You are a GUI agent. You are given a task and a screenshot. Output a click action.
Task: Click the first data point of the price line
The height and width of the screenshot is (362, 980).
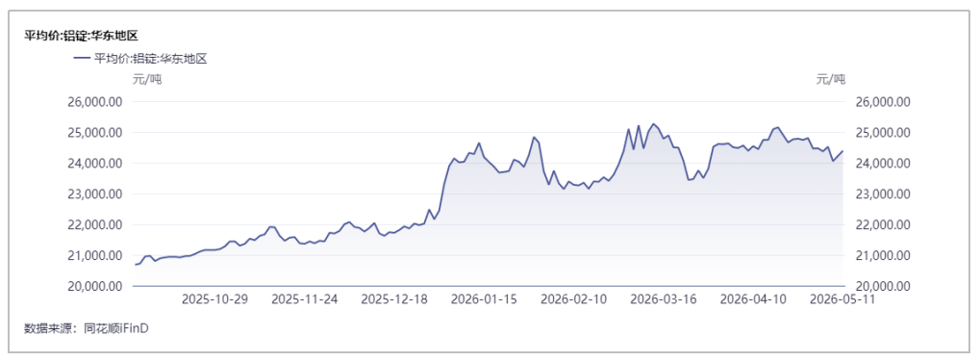(135, 265)
